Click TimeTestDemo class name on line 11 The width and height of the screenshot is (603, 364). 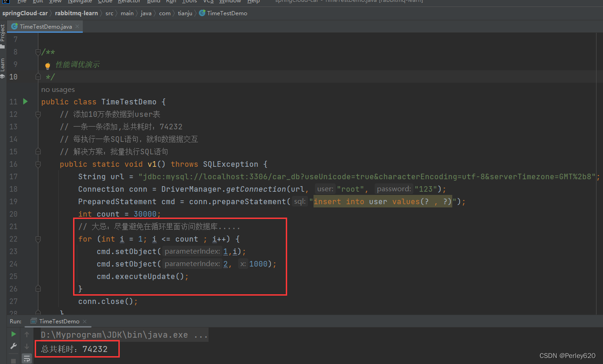pos(129,102)
